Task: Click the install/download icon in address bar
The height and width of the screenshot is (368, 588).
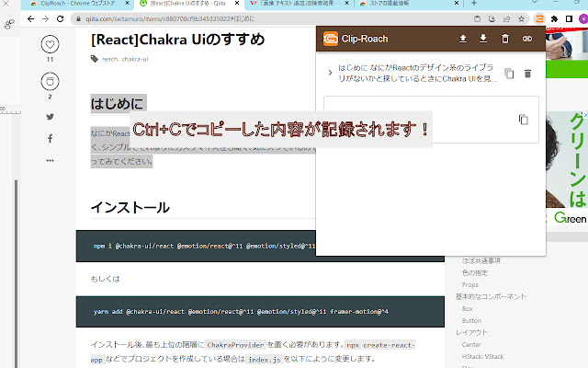Action: (492, 18)
